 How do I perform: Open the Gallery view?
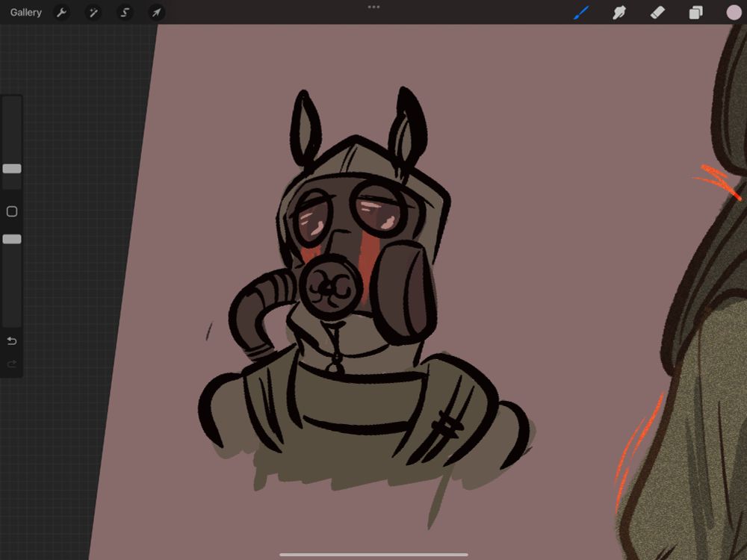click(x=25, y=13)
